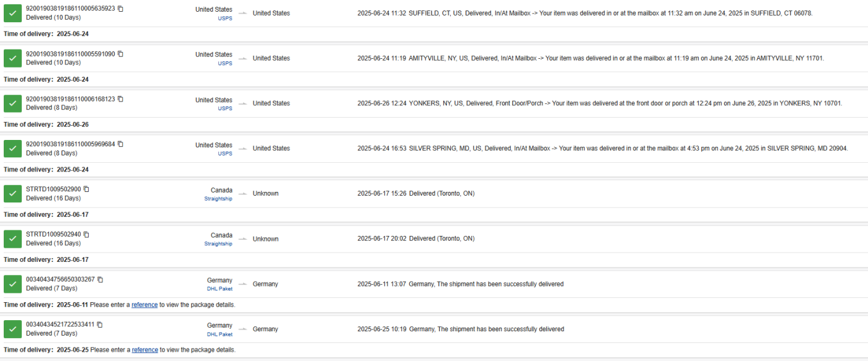Select green check for Yonkers NY shipment
Viewport: 868px width, 361px height.
13,103
